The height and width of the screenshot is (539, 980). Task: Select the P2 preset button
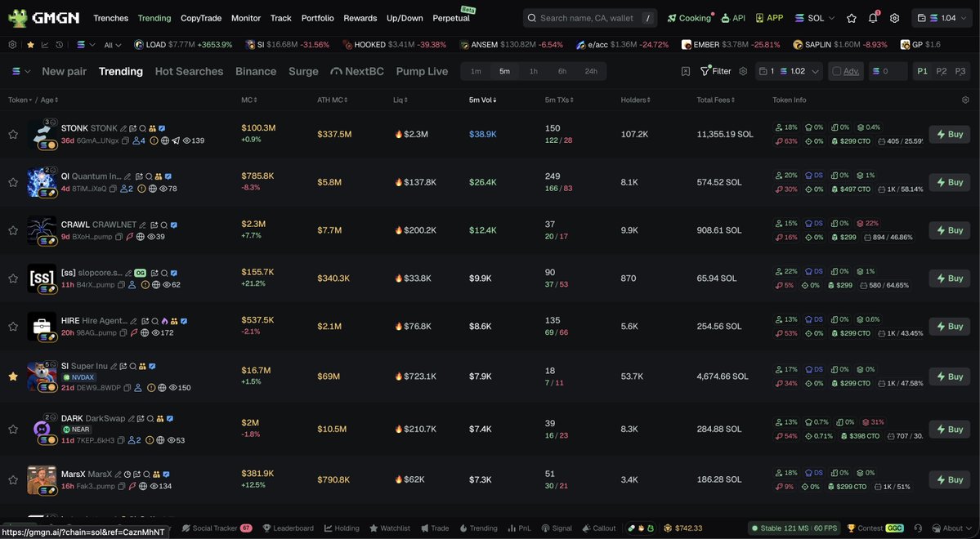[942, 71]
